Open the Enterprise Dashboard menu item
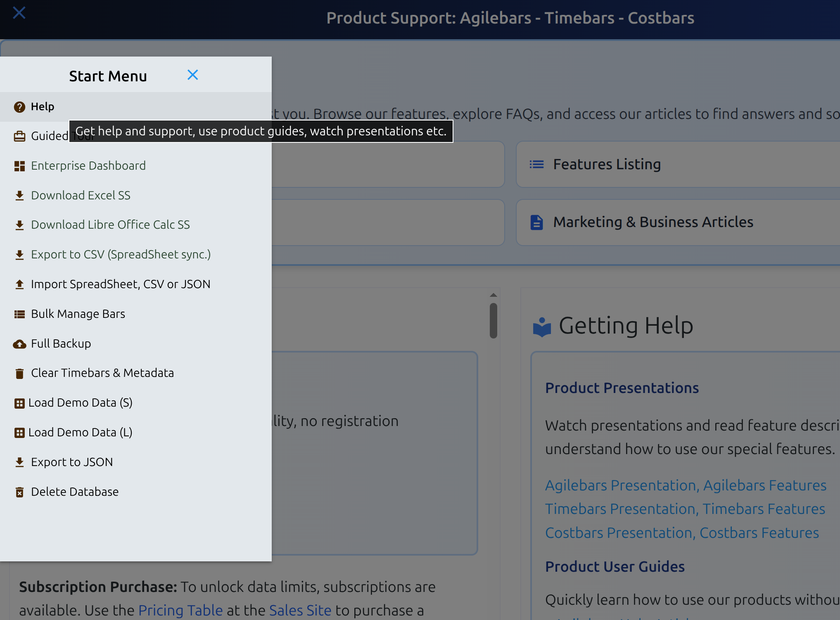This screenshot has height=620, width=840. tap(136, 166)
